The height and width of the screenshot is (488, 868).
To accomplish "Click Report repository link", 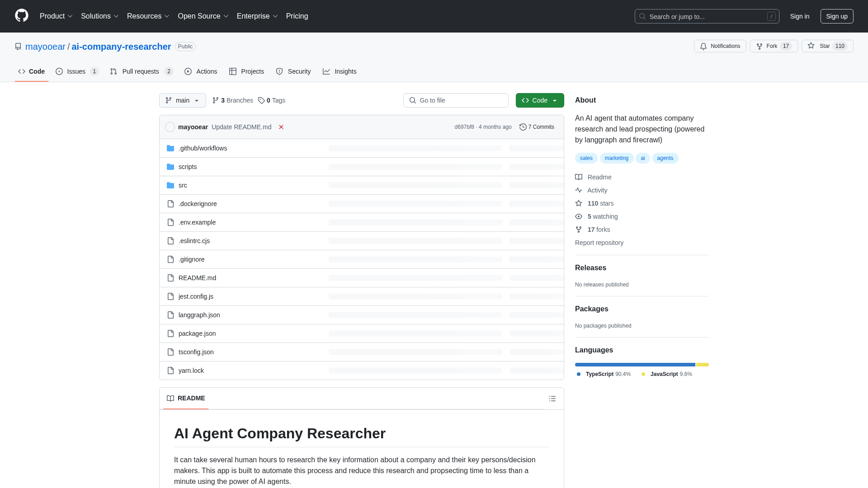I will [599, 243].
